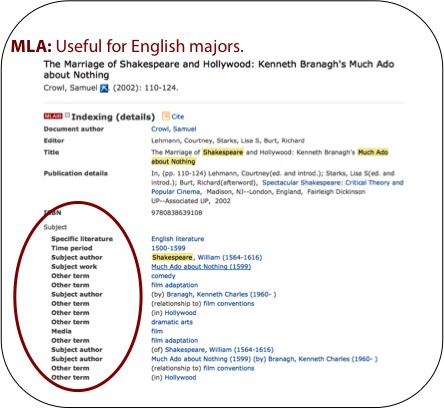Click the Cite document icon

click(x=166, y=116)
